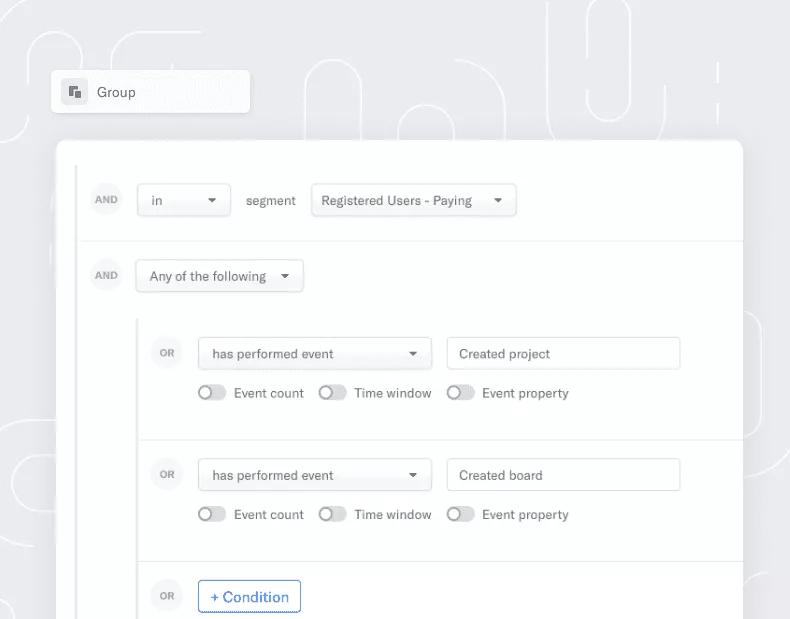
Task: Toggle Time window for Created project
Action: click(x=332, y=393)
